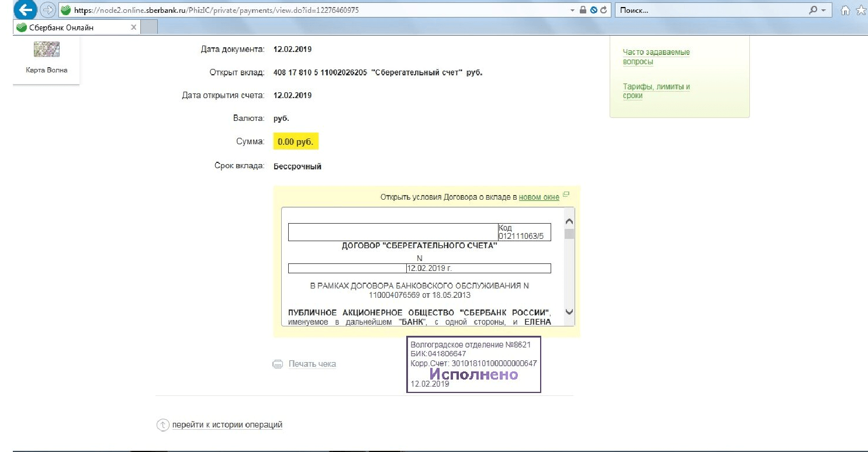Click the date next to Дата документа
Screen dimensions: 868x452
pos(293,49)
